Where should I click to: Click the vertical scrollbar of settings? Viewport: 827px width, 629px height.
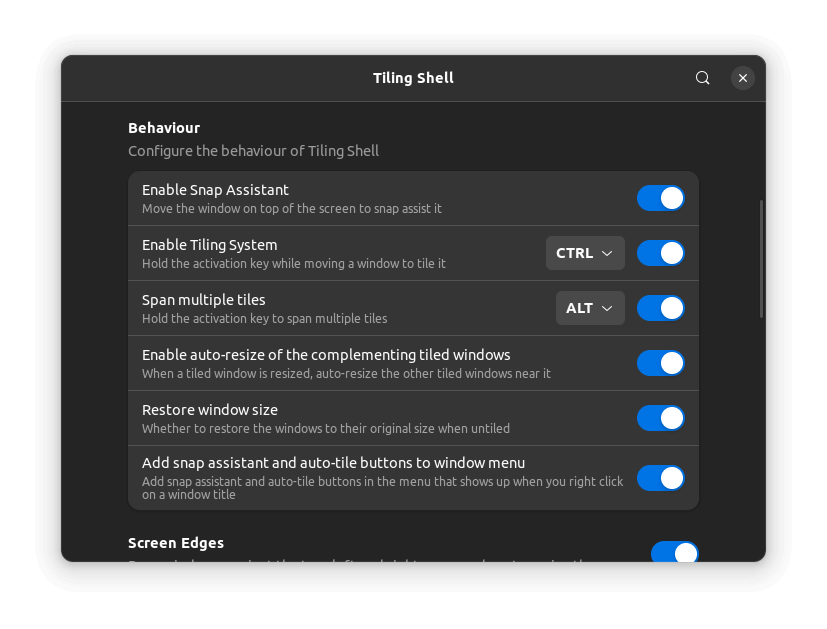coord(761,258)
